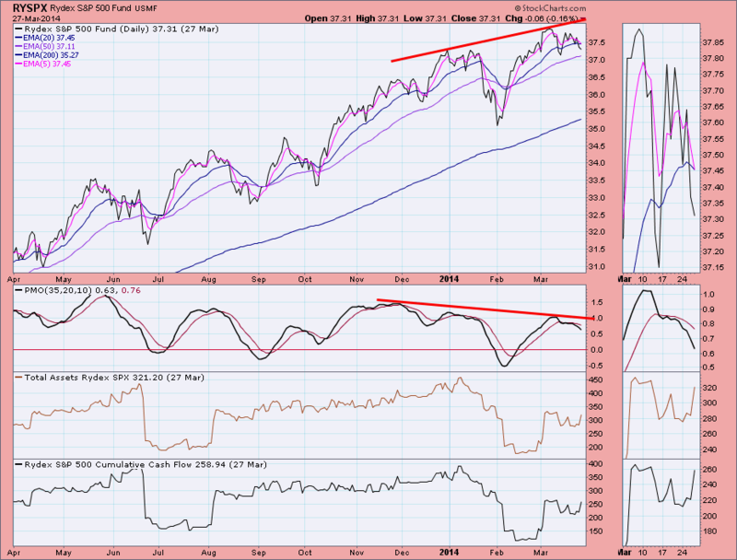Click the 0.0 label on the PMO axis
The image size is (737, 560).
coord(597,349)
